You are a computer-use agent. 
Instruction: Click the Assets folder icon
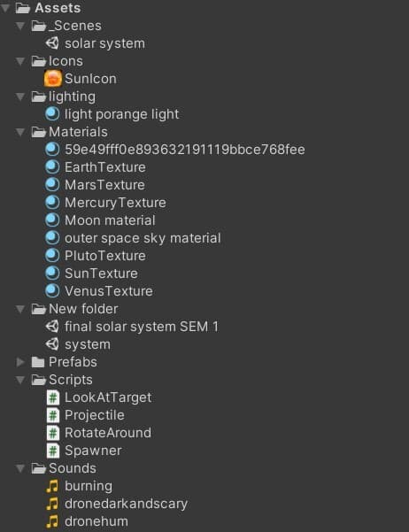pyautogui.click(x=23, y=8)
